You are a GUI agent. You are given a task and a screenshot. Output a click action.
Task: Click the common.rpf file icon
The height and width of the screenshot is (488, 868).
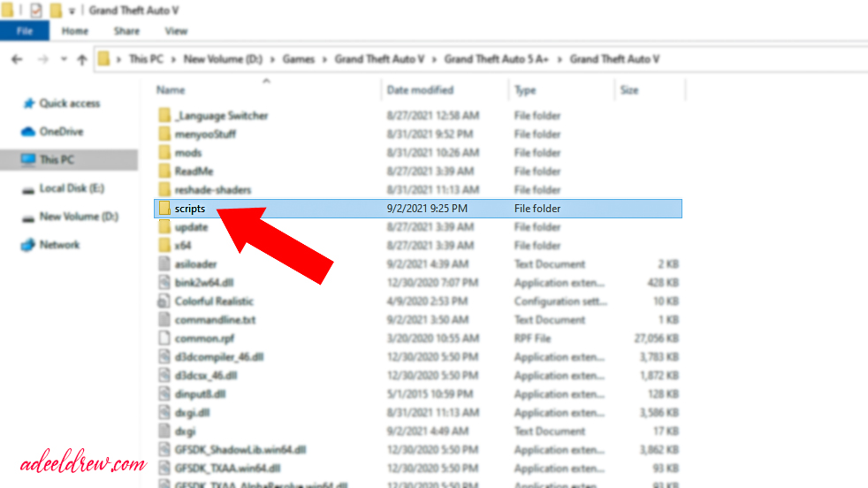[x=164, y=338]
